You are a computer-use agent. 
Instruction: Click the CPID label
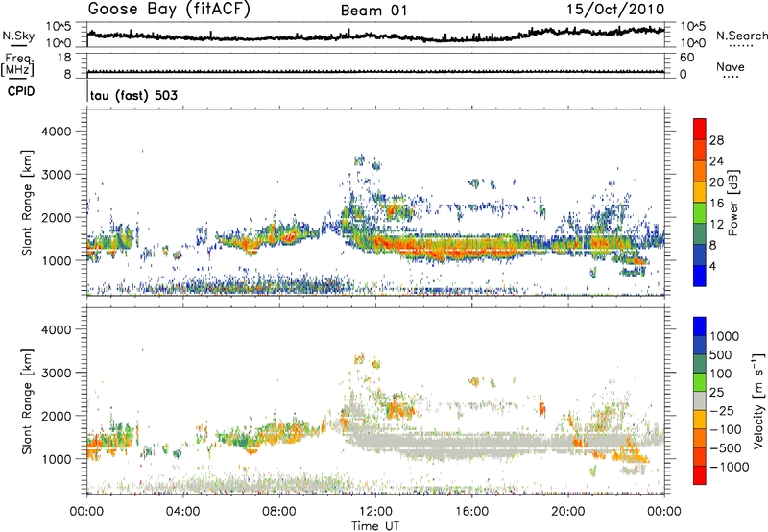pos(21,91)
